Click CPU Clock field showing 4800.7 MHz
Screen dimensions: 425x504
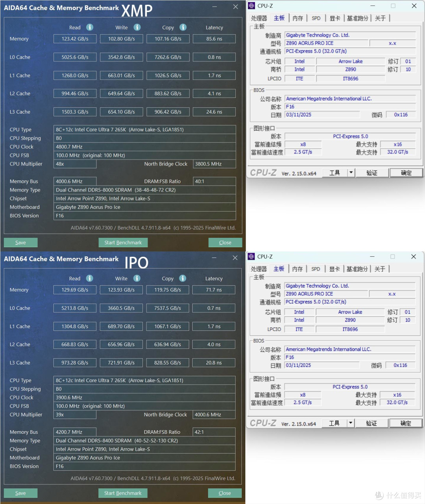[145, 147]
